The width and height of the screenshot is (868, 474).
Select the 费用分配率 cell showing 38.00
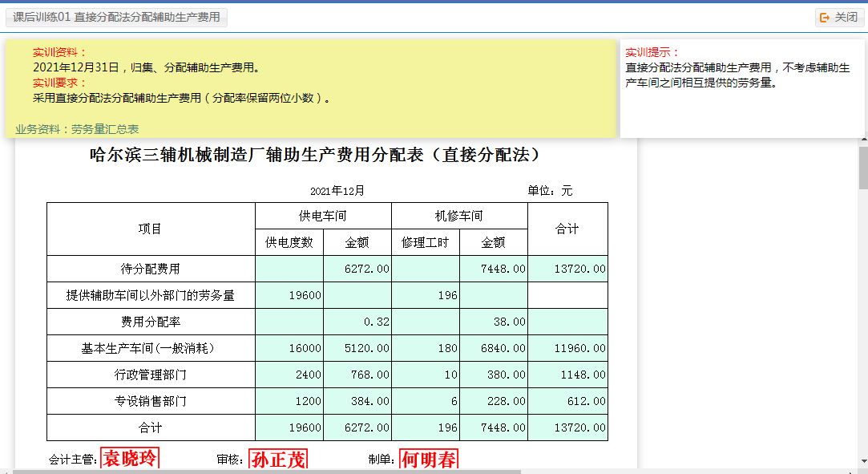tap(494, 322)
